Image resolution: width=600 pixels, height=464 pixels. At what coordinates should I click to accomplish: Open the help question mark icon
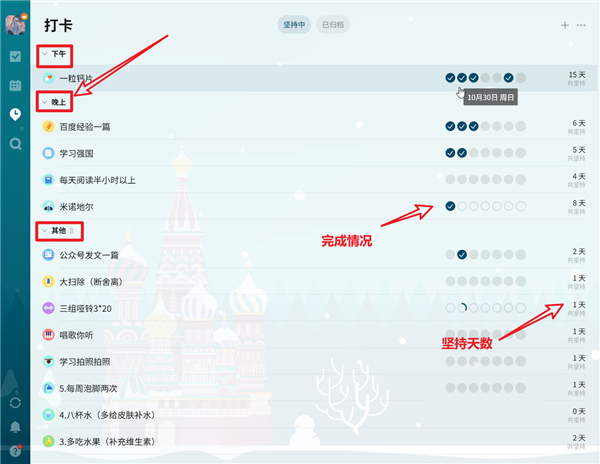[15, 451]
